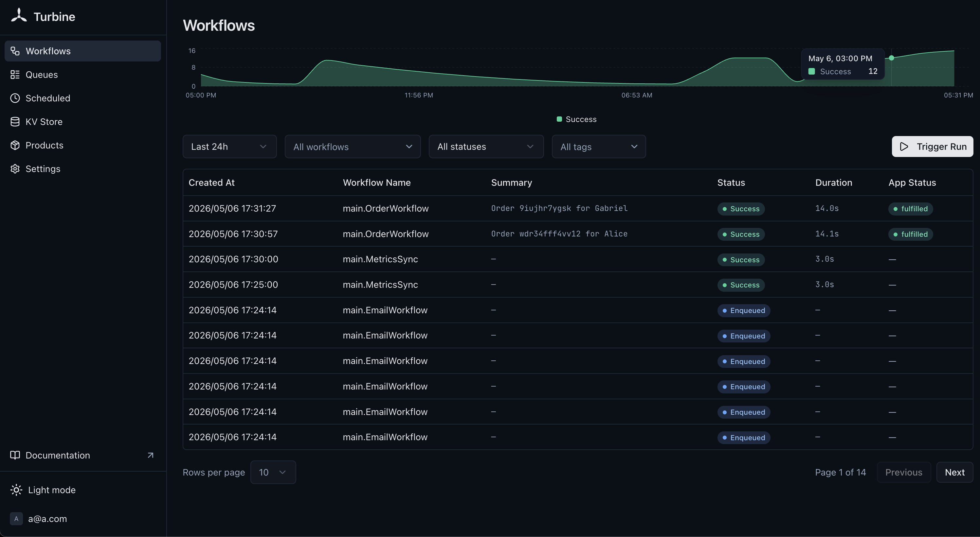Click the Documentation book icon
Viewport: 980px width, 537px height.
click(15, 455)
